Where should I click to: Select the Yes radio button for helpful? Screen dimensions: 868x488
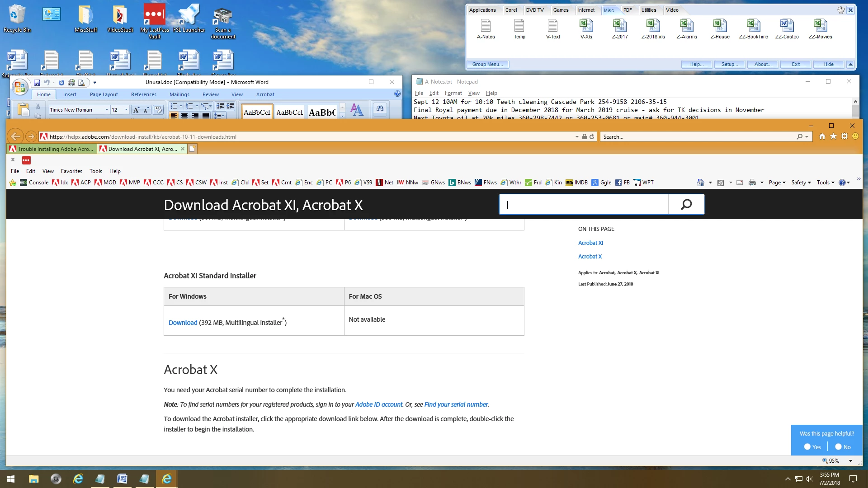point(807,447)
